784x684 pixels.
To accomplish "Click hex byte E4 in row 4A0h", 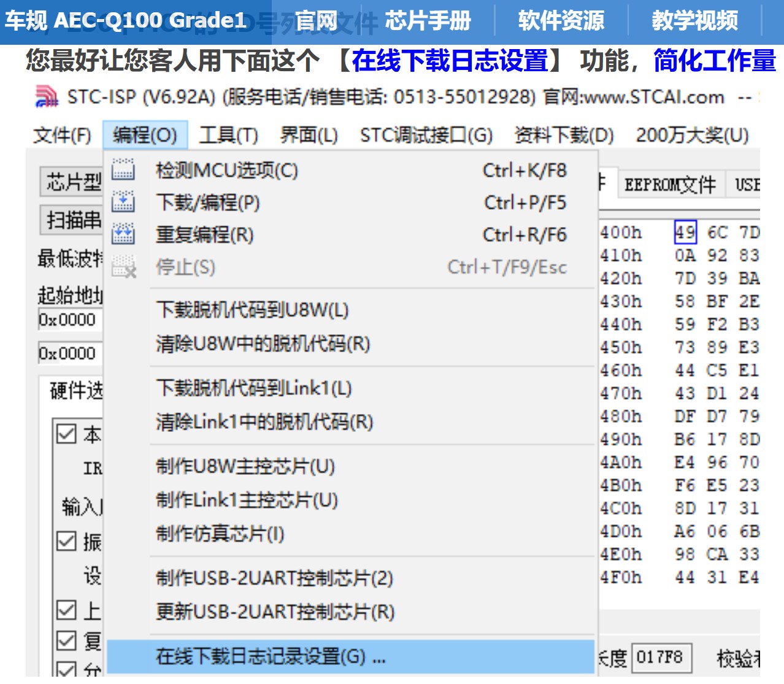I will (x=685, y=462).
